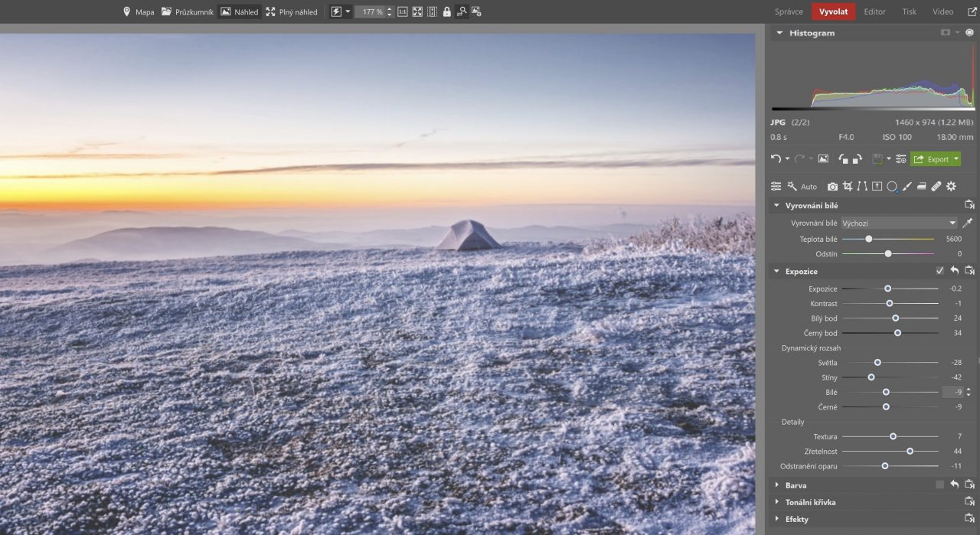Image resolution: width=980 pixels, height=535 pixels.
Task: Rotate the photo left
Action: pos(842,159)
